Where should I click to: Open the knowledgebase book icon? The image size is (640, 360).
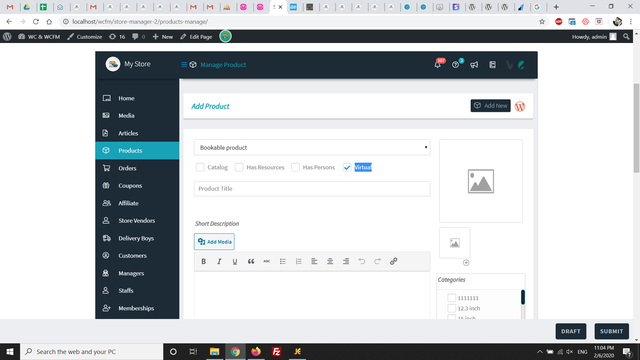point(492,64)
